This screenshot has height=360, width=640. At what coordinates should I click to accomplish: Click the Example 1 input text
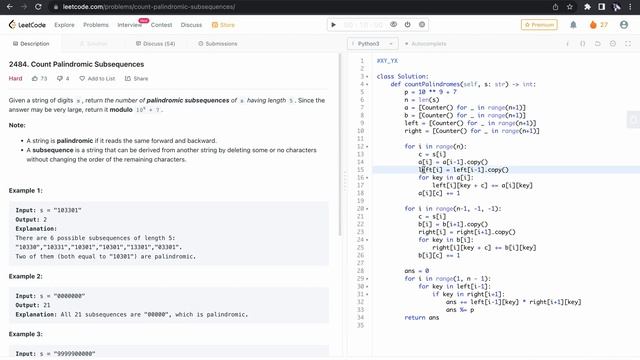tap(48, 210)
